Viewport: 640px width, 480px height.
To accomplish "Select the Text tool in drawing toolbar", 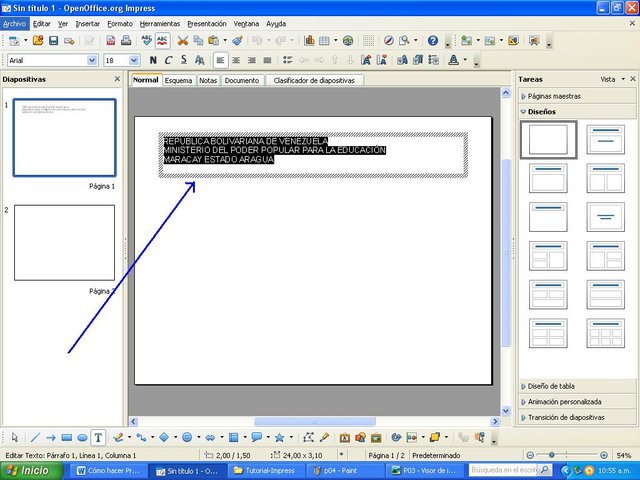I will tap(98, 438).
